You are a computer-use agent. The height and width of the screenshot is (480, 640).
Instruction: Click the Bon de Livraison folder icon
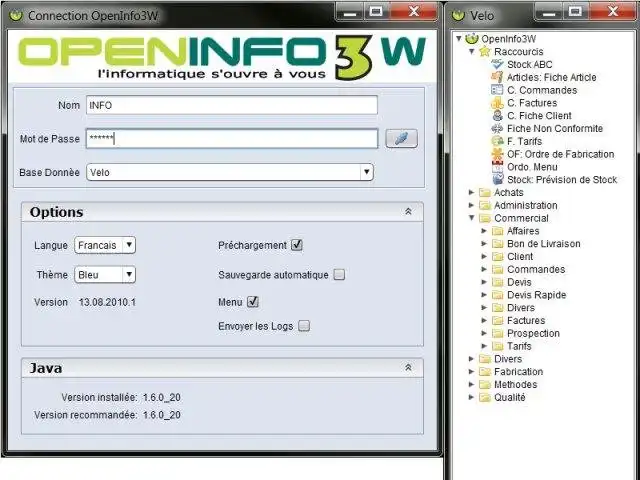497,244
